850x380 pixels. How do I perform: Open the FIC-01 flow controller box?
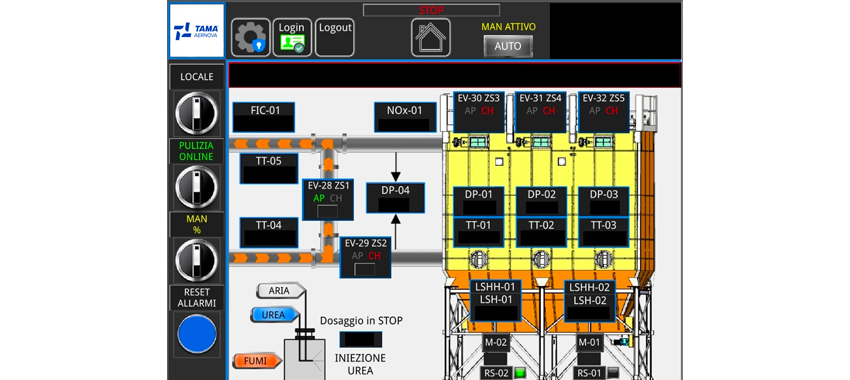264,117
